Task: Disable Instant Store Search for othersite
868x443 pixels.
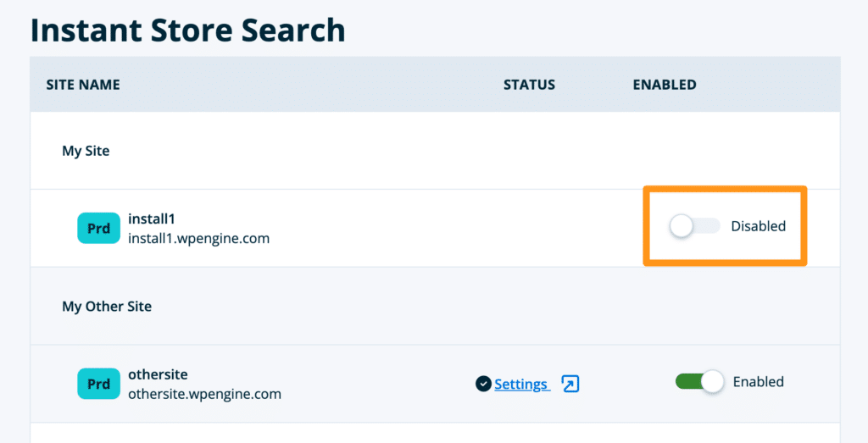Action: point(699,382)
